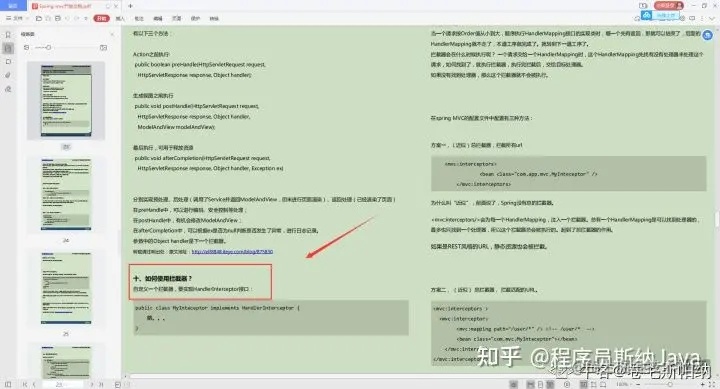This screenshot has height=389, width=720.
Task: Switch to the Protect ribbon tab
Action: [196, 18]
